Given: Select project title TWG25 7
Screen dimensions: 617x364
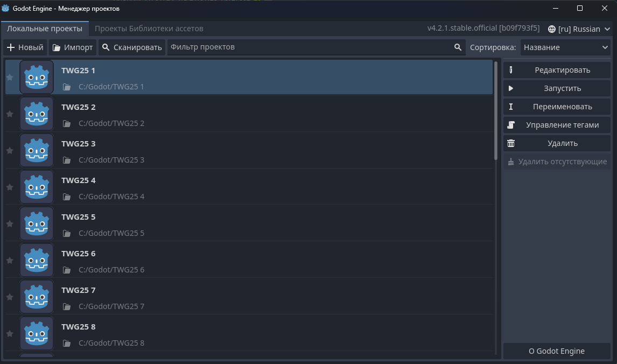Looking at the screenshot, I should pyautogui.click(x=78, y=290).
